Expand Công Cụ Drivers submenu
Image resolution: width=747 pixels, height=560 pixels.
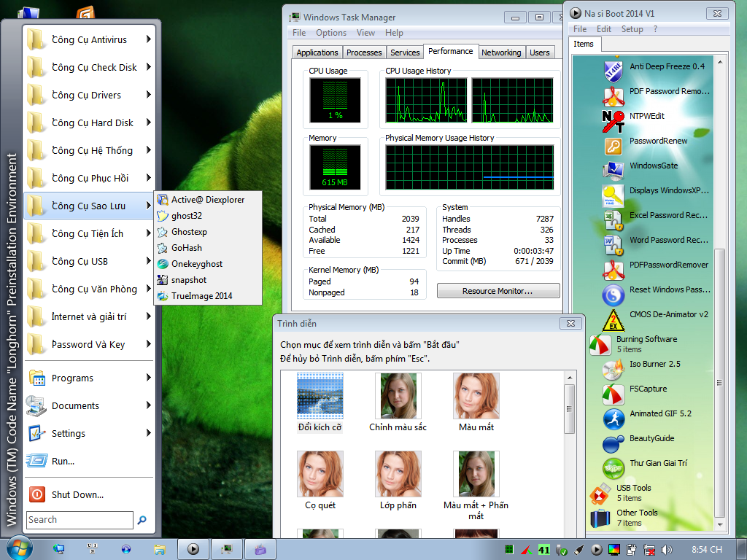coord(89,95)
